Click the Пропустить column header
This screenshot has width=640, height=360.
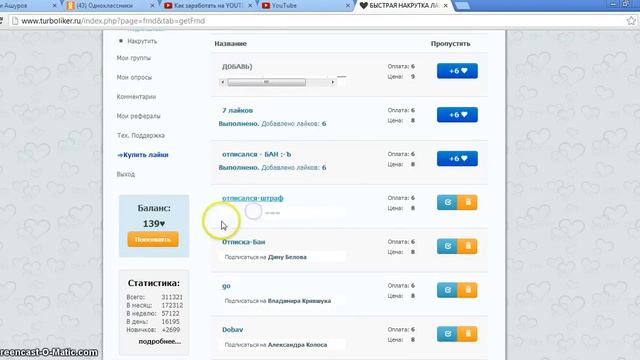click(x=450, y=44)
